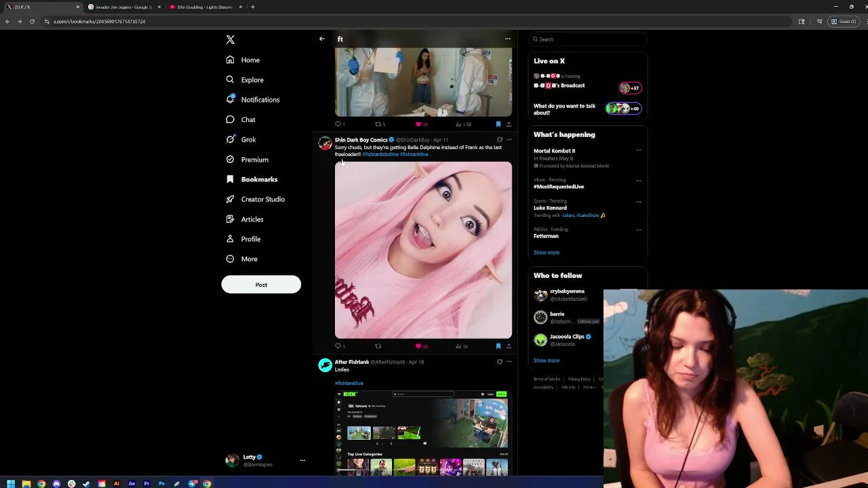Viewport: 868px width, 488px height.
Task: Open the #MostRequestedLive trend
Action: 559,186
